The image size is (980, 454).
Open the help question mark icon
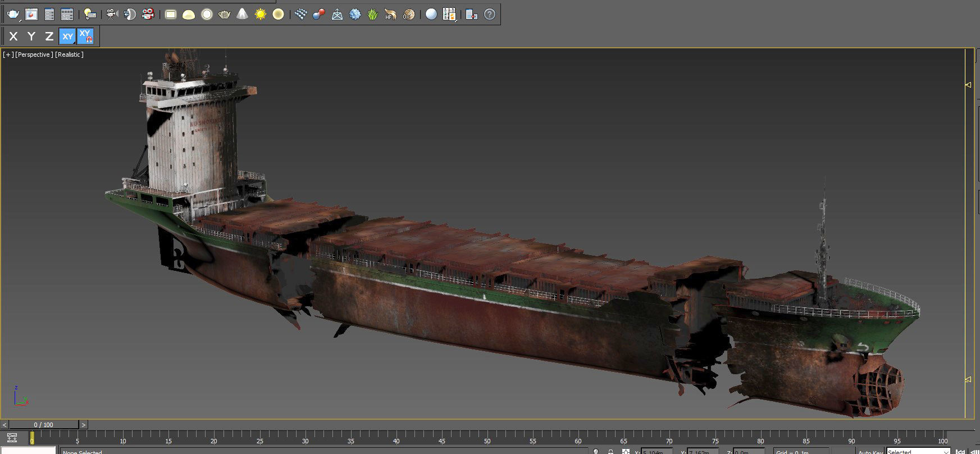tap(490, 15)
